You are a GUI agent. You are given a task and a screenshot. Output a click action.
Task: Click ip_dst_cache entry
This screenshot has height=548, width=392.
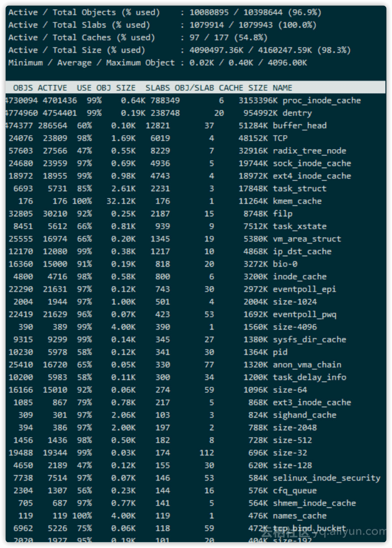click(302, 252)
